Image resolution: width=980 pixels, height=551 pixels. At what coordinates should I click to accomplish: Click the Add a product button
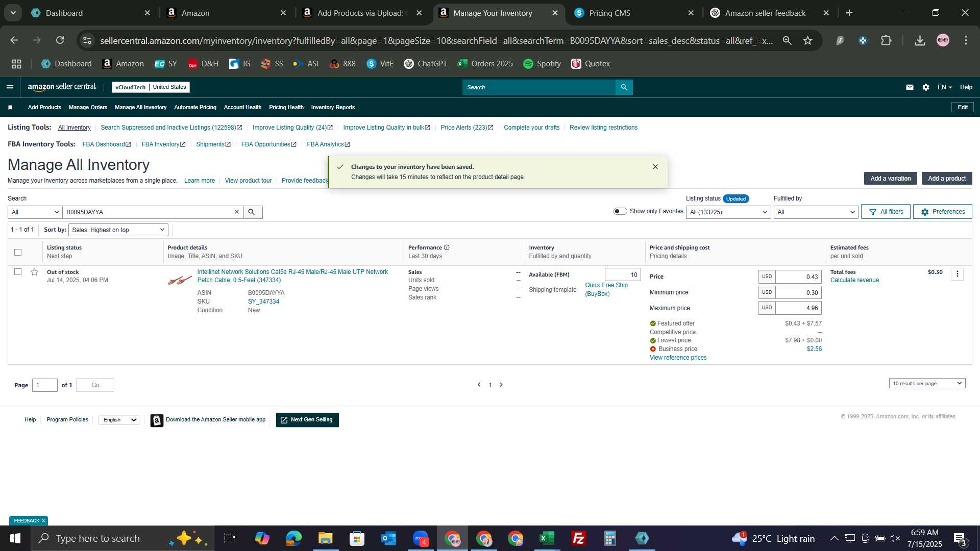(947, 179)
